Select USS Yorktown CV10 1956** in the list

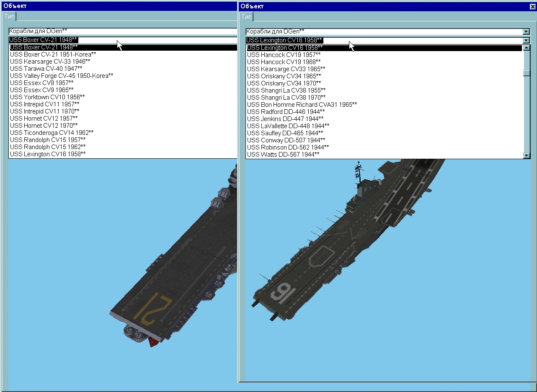tap(123, 97)
